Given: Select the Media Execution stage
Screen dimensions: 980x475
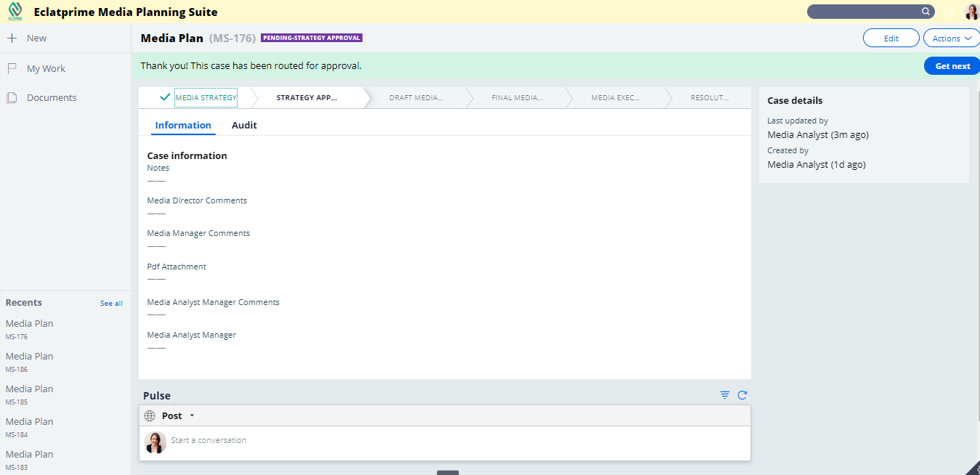Looking at the screenshot, I should (615, 97).
